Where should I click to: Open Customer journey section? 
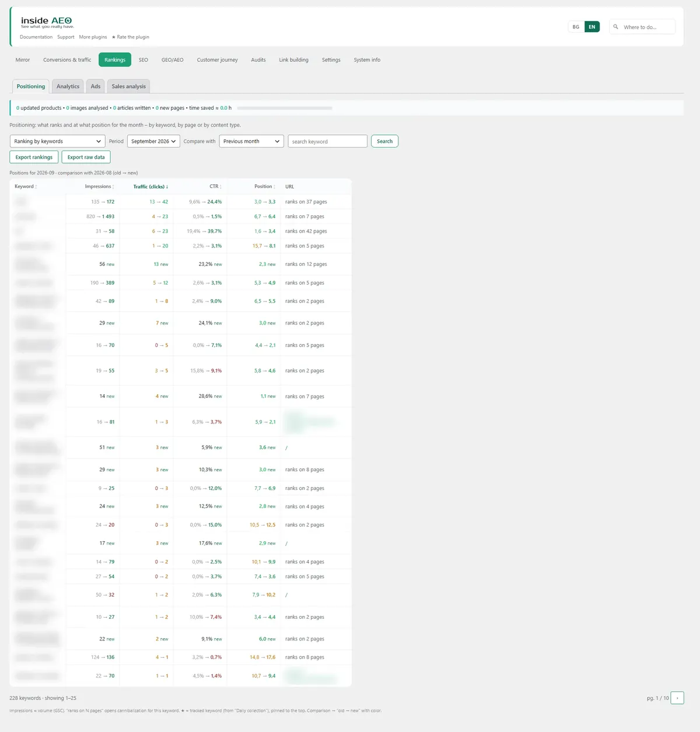pos(218,59)
